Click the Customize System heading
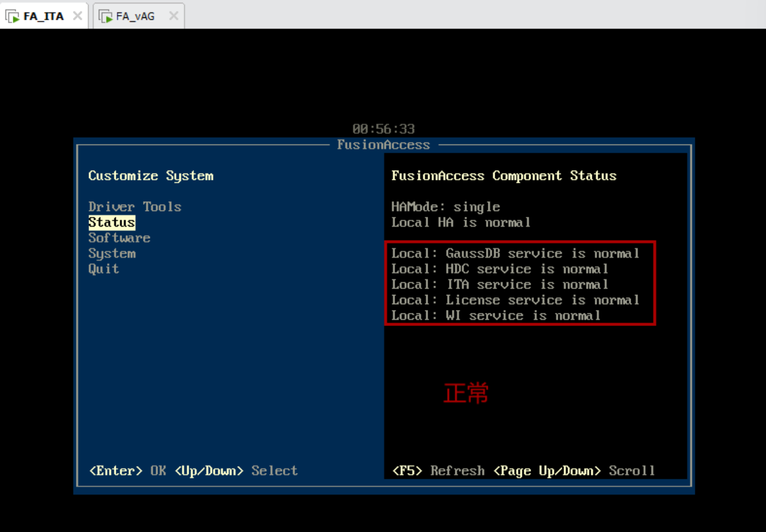This screenshot has height=532, width=766. [151, 176]
